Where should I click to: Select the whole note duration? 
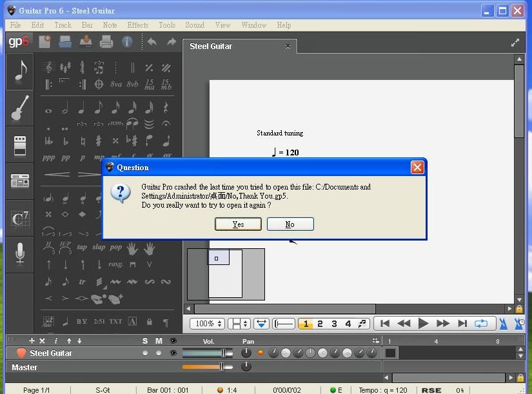click(48, 111)
